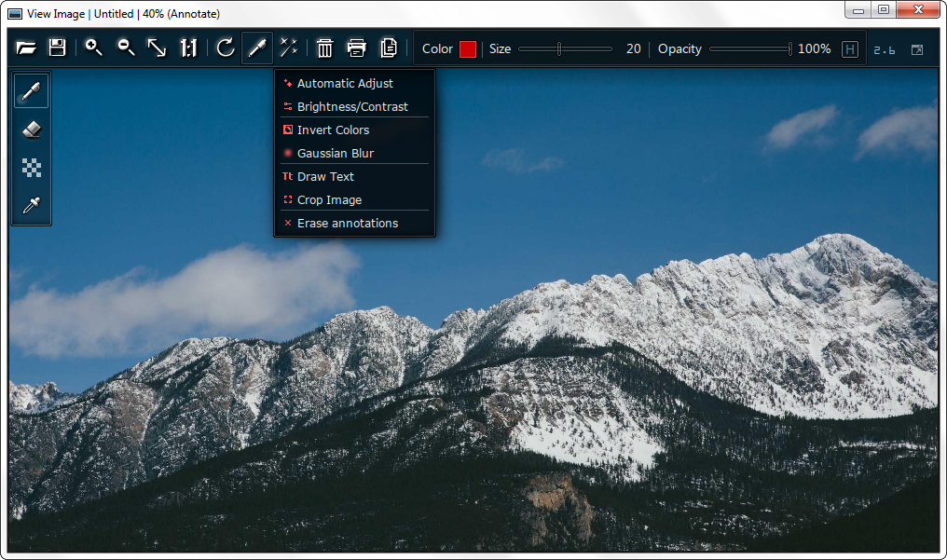The width and height of the screenshot is (947, 560).
Task: Toggle the annotate brush mode in toolbar
Action: pos(256,48)
